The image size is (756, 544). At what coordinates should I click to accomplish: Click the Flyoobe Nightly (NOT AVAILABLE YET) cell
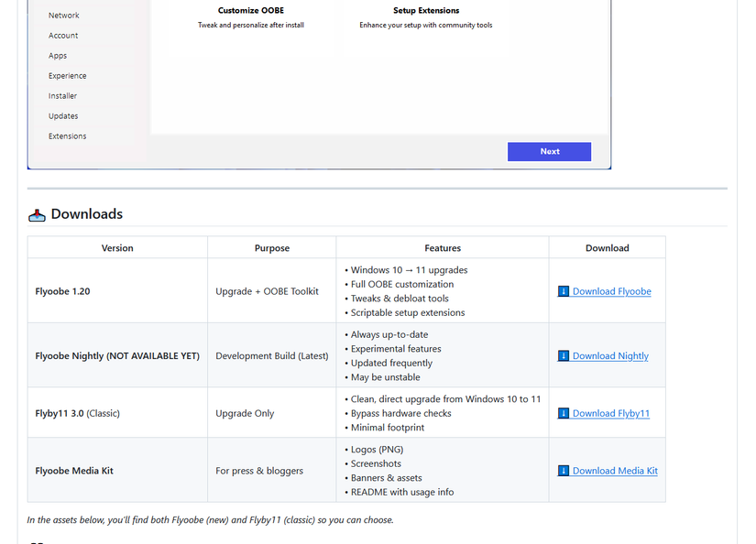[x=117, y=356]
